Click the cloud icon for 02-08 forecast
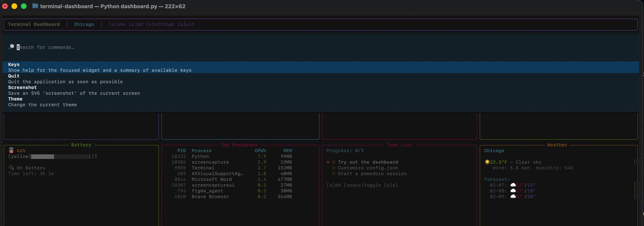The width and height of the screenshot is (644, 226). (513, 191)
